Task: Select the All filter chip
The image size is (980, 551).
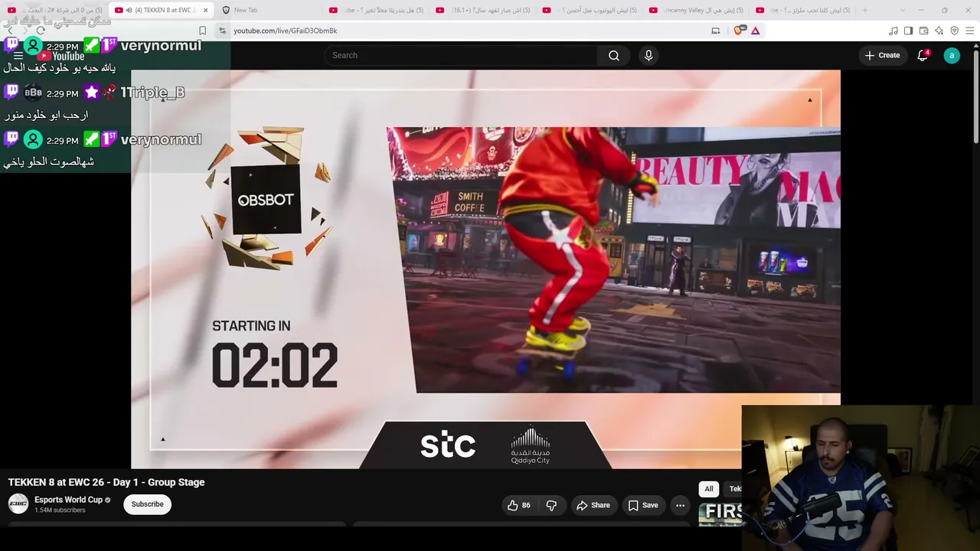Action: tap(709, 489)
